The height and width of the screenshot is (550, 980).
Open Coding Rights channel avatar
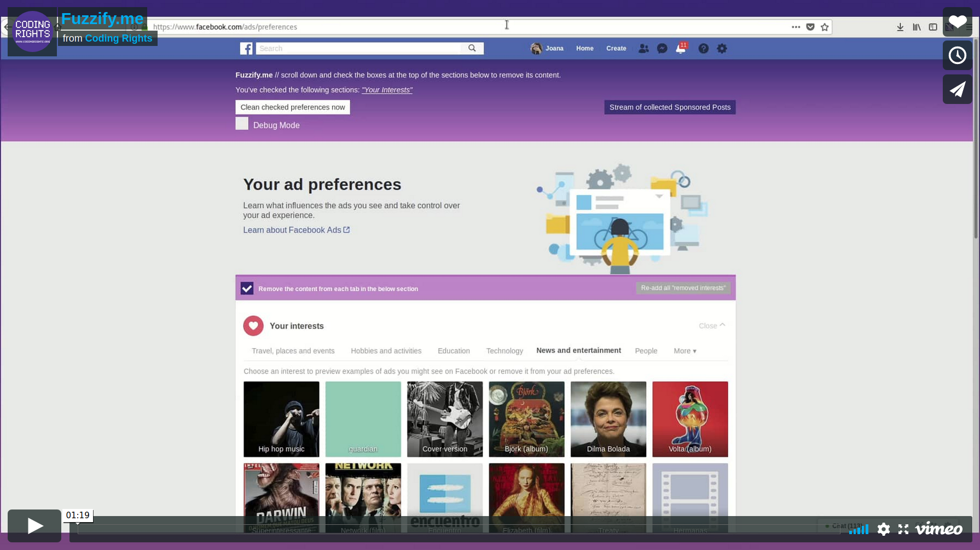32,32
